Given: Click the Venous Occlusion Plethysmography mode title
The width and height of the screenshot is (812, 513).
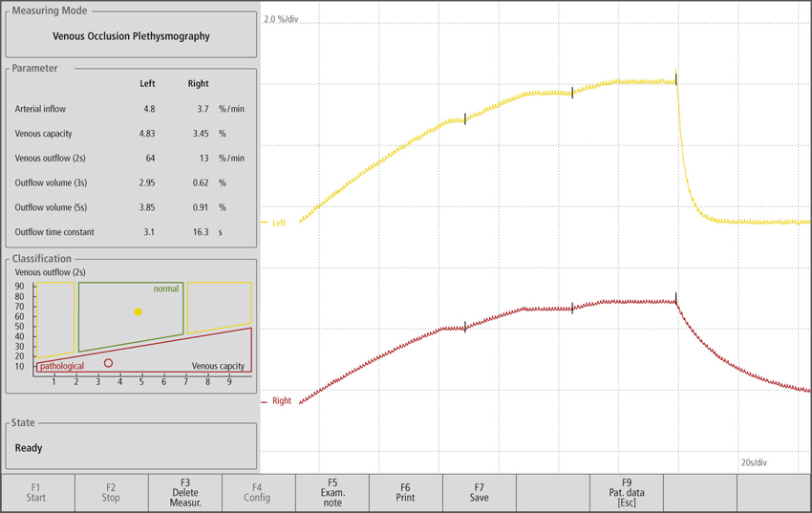Looking at the screenshot, I should coord(131,36).
